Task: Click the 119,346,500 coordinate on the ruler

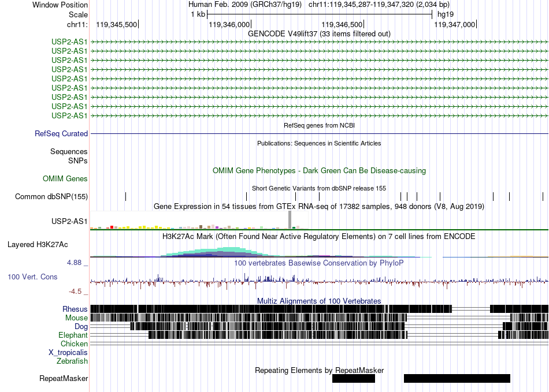Action: 342,24
